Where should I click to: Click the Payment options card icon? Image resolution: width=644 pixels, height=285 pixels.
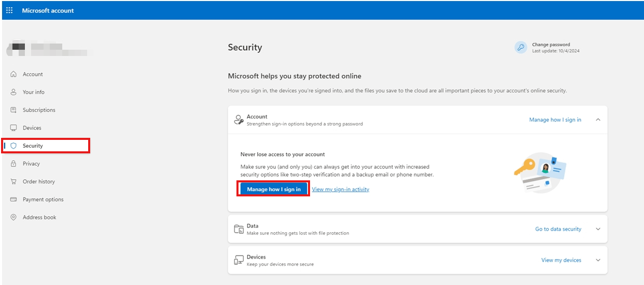[x=13, y=199]
